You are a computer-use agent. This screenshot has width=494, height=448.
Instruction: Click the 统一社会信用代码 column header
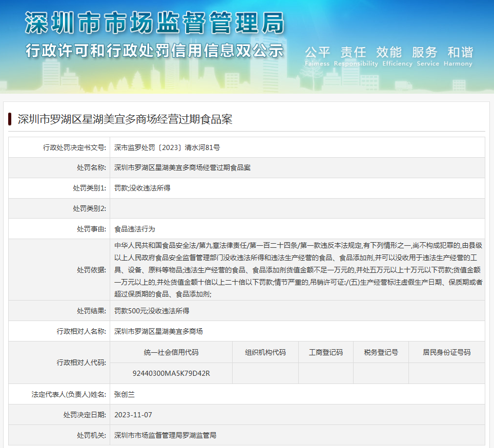tap(171, 352)
